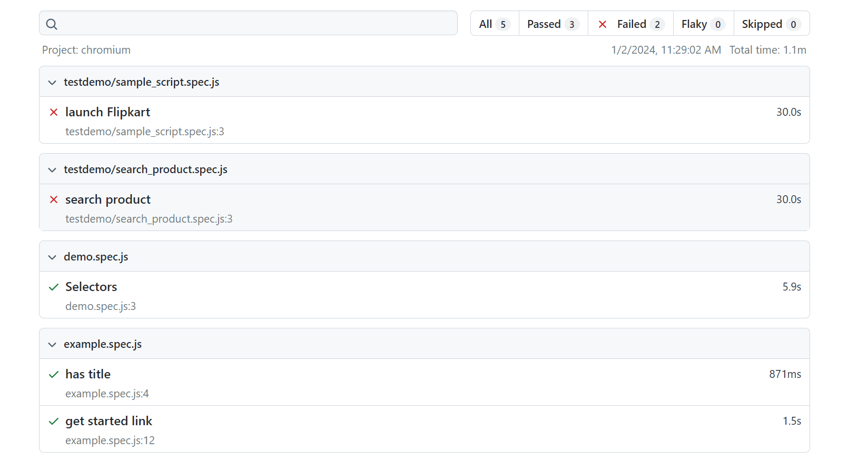The width and height of the screenshot is (868, 461).
Task: Collapse testdemo/sample_script.spec.js file group
Action: 52,82
